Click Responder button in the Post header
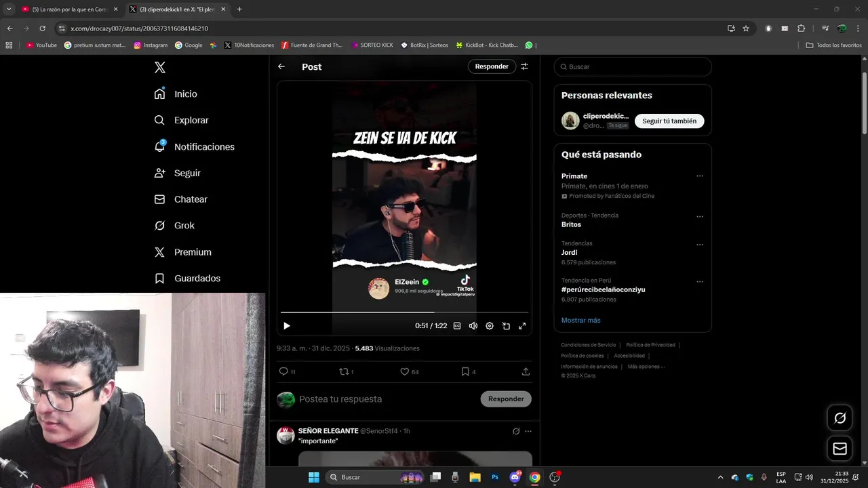Screen dimensions: 868x488 click(x=492, y=66)
